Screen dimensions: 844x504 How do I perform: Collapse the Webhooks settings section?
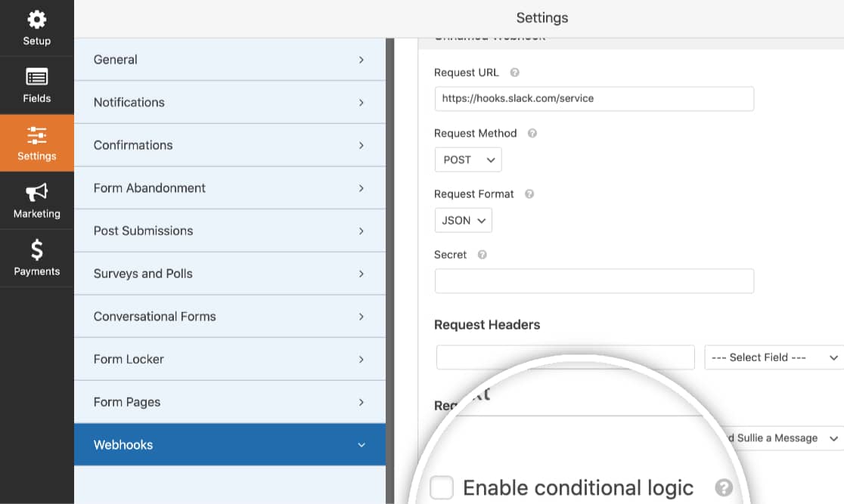coord(230,445)
